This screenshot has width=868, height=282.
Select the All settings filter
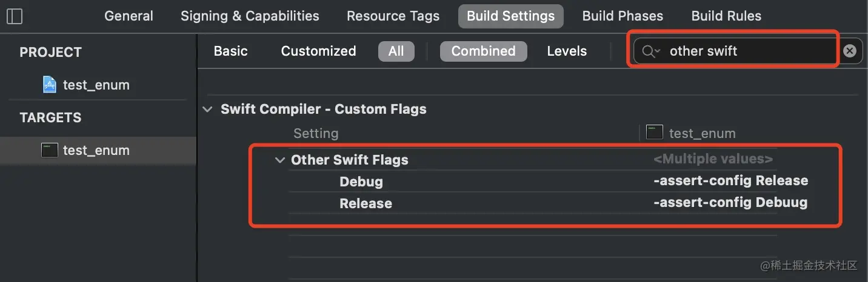396,51
